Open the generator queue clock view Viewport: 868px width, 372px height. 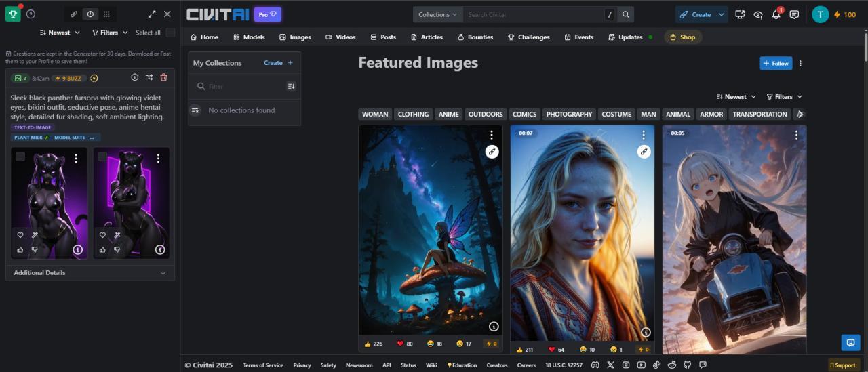[90, 14]
